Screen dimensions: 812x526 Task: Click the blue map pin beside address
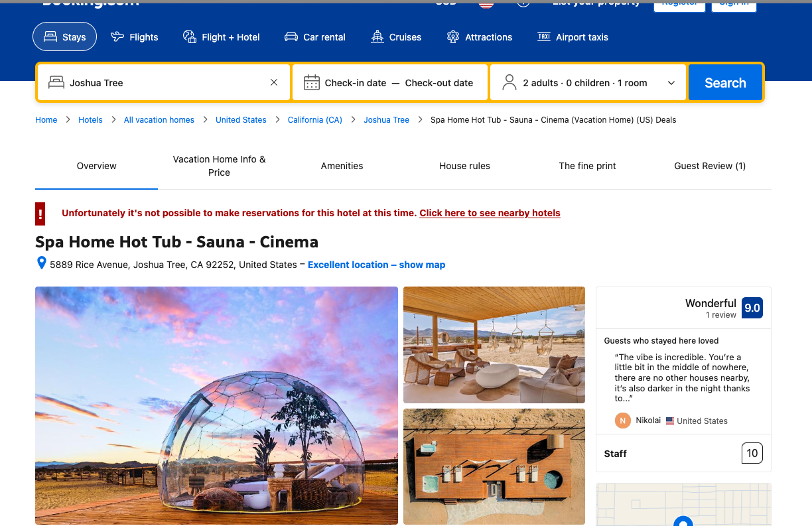(x=41, y=264)
